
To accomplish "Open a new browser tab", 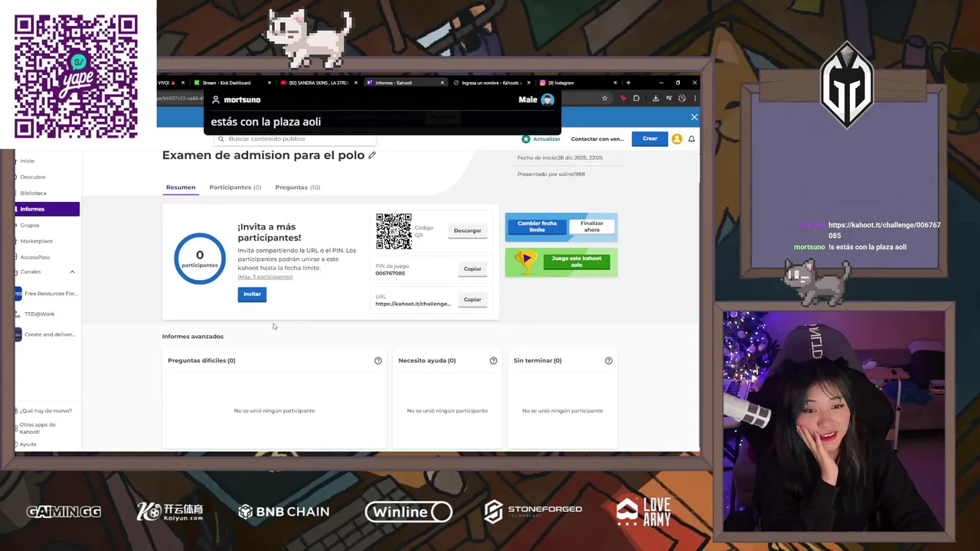I will tap(628, 83).
